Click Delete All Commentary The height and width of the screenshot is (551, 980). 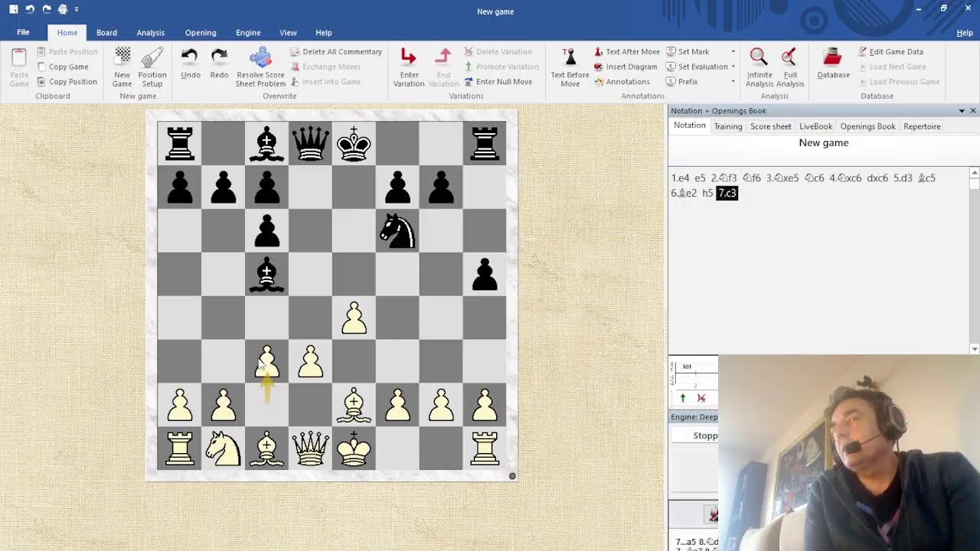[x=336, y=51]
